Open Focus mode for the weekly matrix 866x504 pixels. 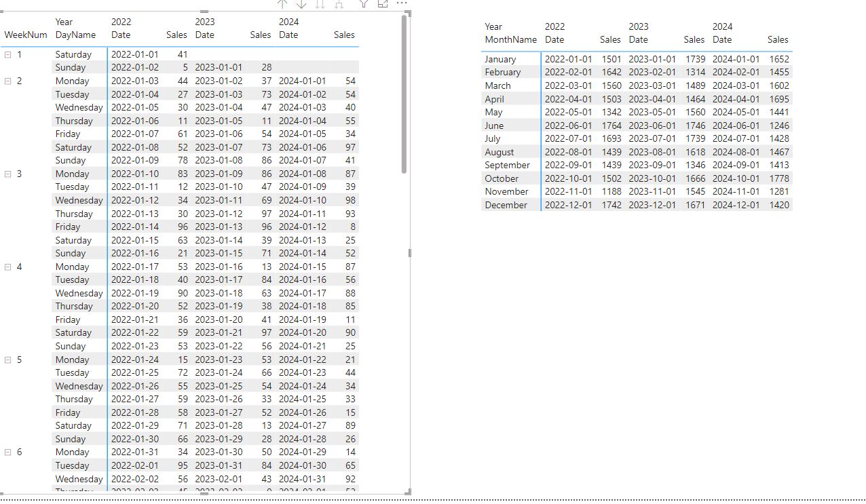tap(383, 3)
